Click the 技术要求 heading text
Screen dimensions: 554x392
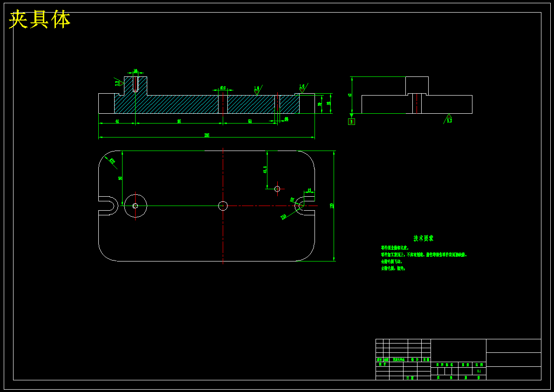[423, 238]
